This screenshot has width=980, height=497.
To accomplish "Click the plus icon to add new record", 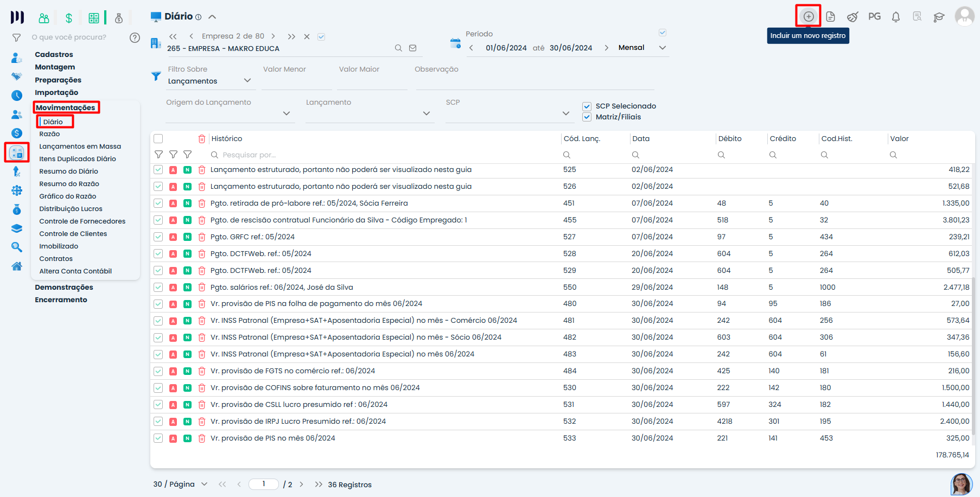I will point(808,16).
